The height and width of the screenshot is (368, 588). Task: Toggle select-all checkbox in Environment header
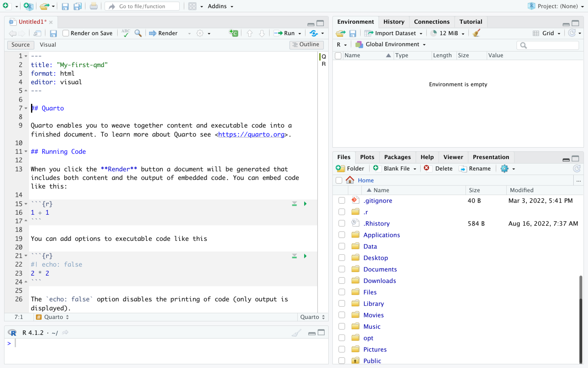pos(338,55)
